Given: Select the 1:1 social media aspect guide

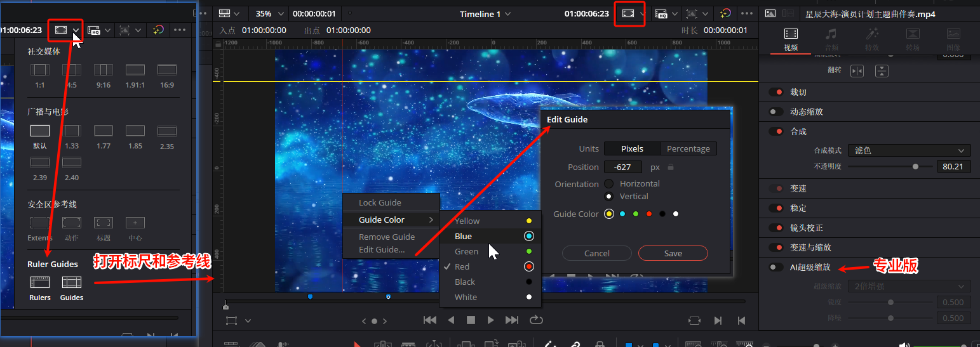Looking at the screenshot, I should (40, 70).
